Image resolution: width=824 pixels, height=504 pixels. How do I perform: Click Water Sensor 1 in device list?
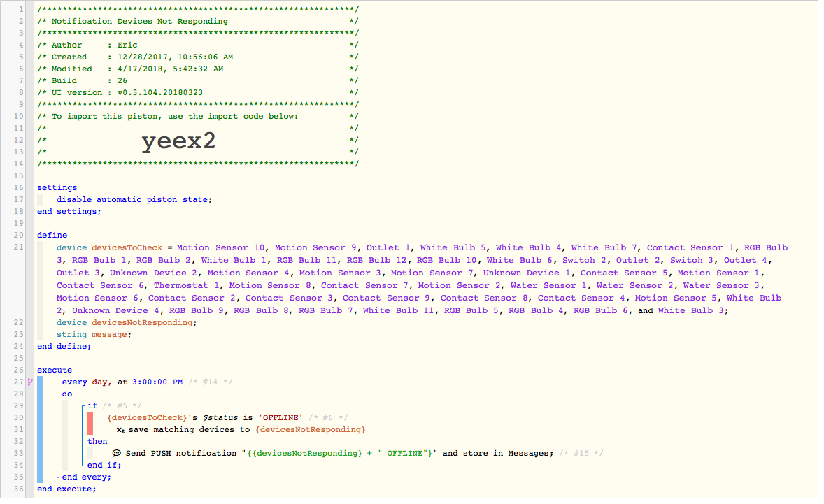(x=548, y=286)
